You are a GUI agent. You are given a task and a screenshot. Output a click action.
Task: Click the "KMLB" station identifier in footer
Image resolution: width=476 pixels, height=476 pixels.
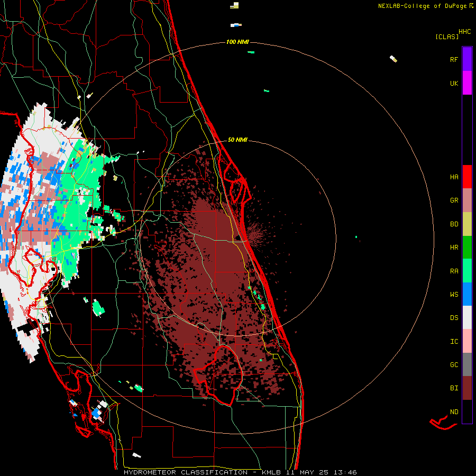pos(271,472)
